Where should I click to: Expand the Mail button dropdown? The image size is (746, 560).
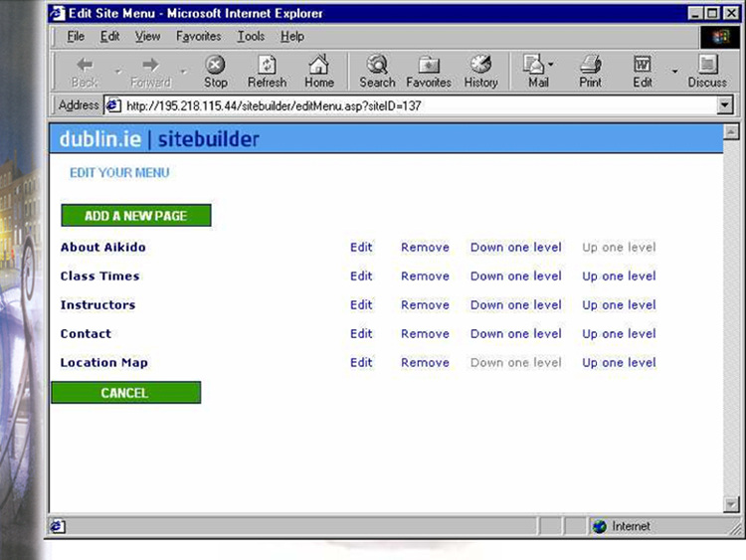pyautogui.click(x=552, y=65)
